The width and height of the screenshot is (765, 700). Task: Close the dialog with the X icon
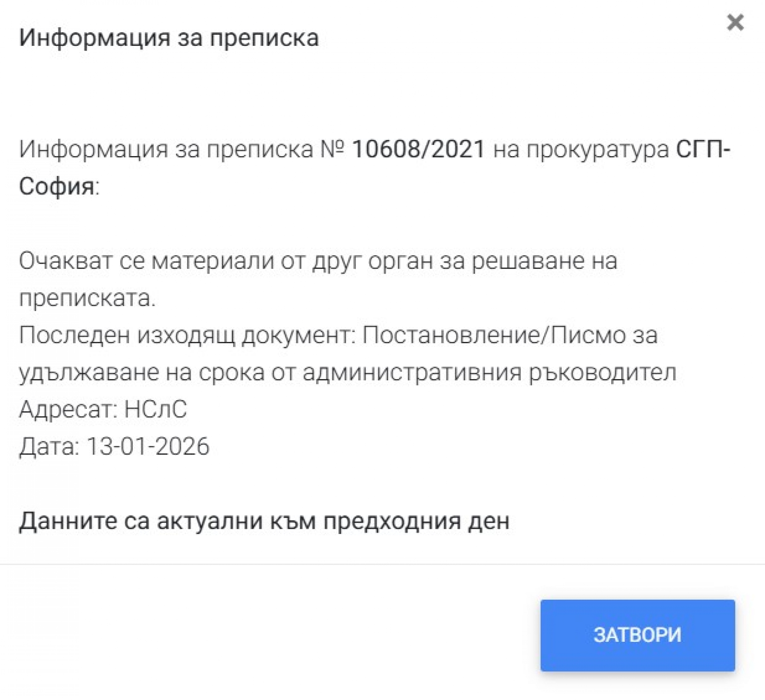click(735, 23)
